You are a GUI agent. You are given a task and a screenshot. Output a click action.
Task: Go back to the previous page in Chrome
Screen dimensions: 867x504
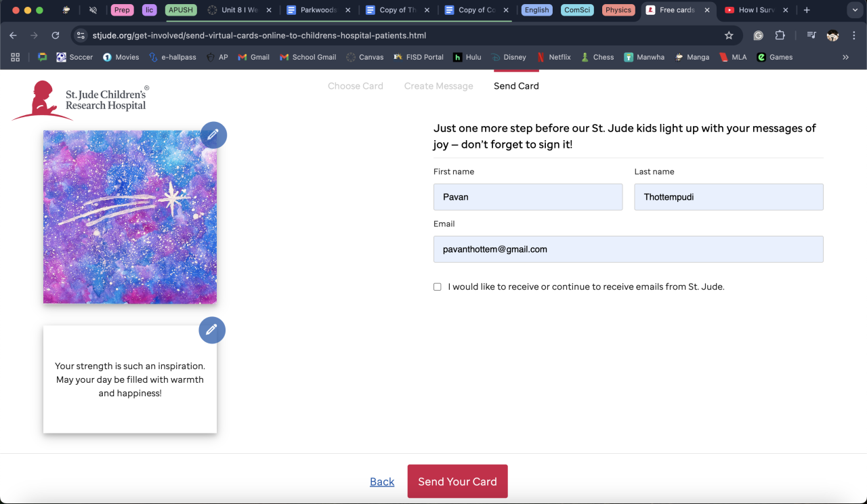(13, 35)
